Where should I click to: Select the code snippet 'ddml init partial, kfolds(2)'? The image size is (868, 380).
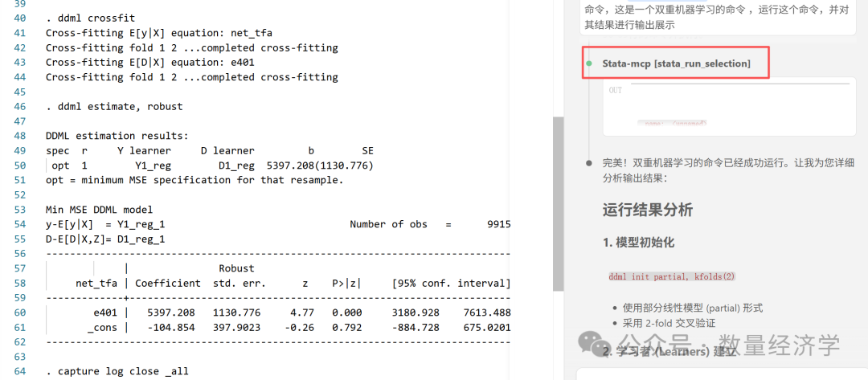pyautogui.click(x=671, y=276)
